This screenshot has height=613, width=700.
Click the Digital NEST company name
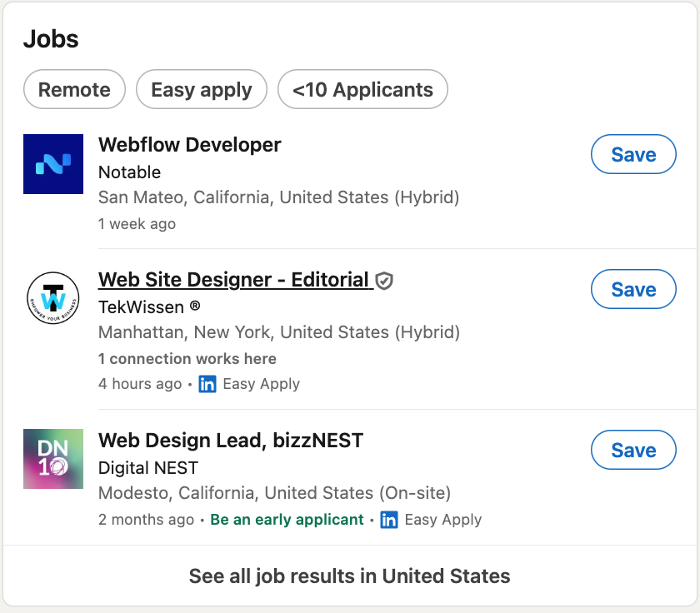(x=148, y=467)
